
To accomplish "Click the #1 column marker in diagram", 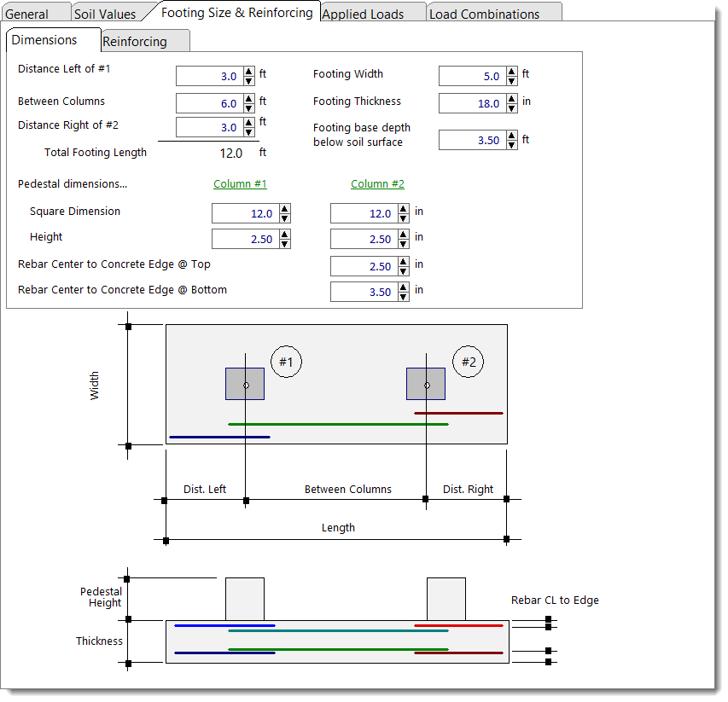I will (287, 362).
